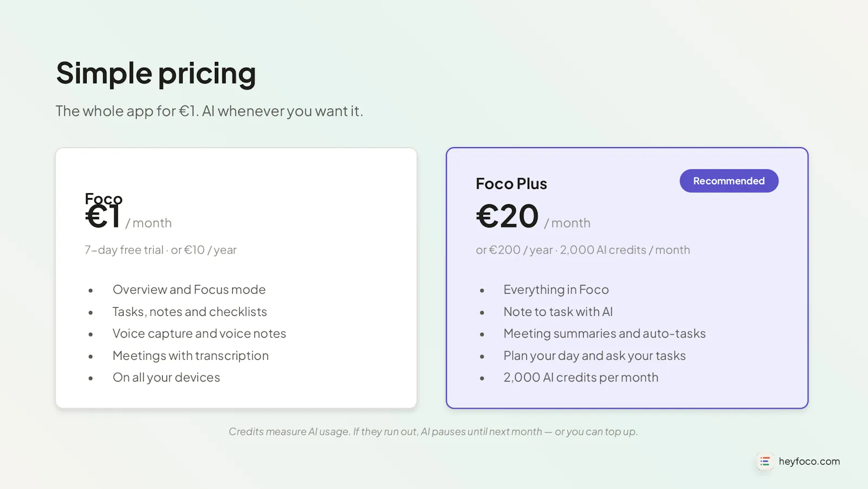
Task: Click 'Plan your day and ask your tasks'
Action: pyautogui.click(x=595, y=355)
